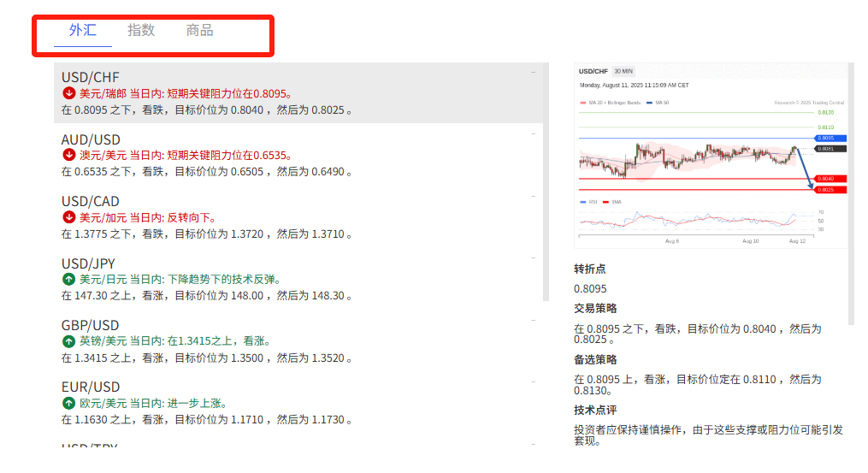This screenshot has height=473, width=868.
Task: Click the green up arrow icon for 英镑/美元
Action: click(68, 340)
